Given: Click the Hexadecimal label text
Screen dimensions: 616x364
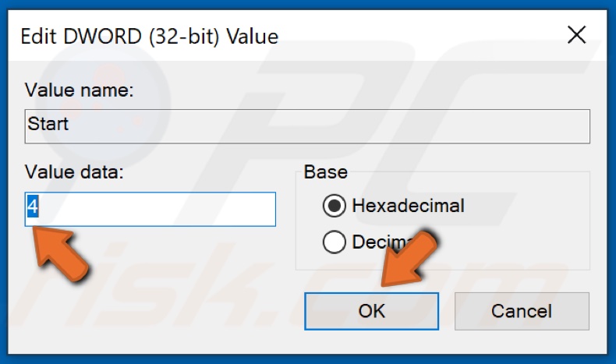Looking at the screenshot, I should point(408,206).
